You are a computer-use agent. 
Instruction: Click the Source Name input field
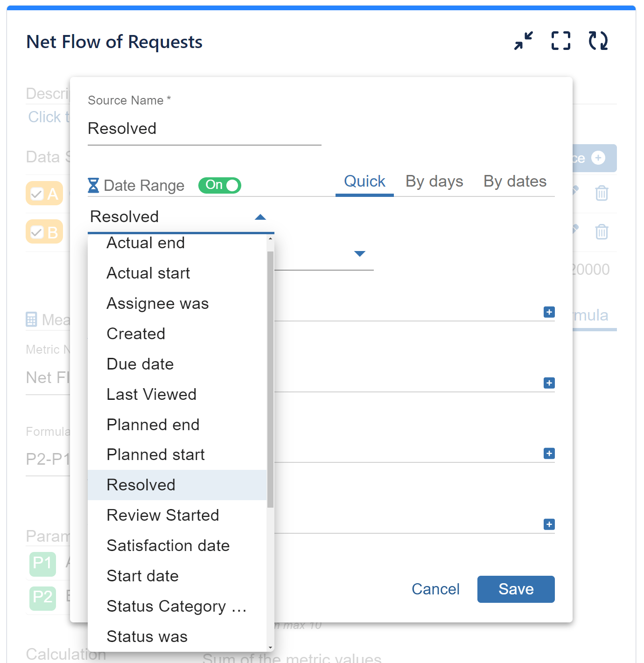204,129
